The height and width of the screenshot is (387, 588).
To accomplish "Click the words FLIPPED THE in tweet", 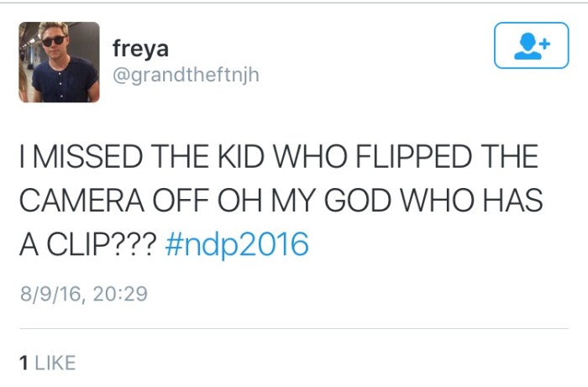I will [x=447, y=156].
